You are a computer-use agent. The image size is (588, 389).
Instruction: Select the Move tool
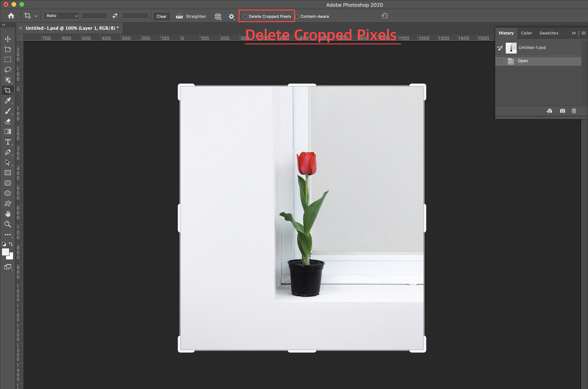pyautogui.click(x=8, y=39)
